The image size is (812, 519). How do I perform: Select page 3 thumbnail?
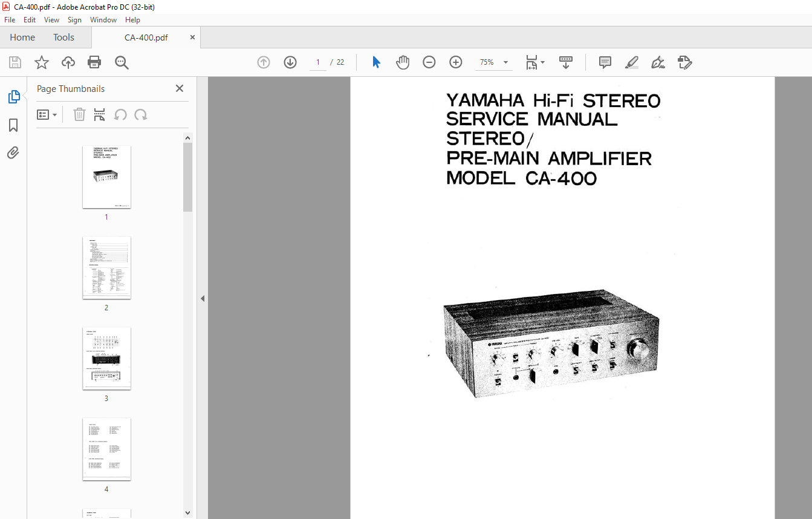[106, 358]
